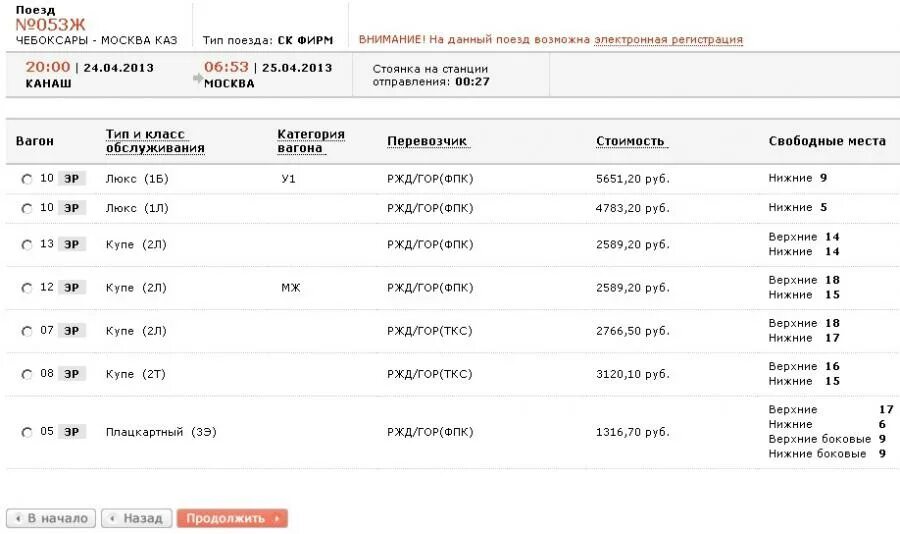Click Тип и класс обслуживания header
This screenshot has width=900, height=534.
155,141
